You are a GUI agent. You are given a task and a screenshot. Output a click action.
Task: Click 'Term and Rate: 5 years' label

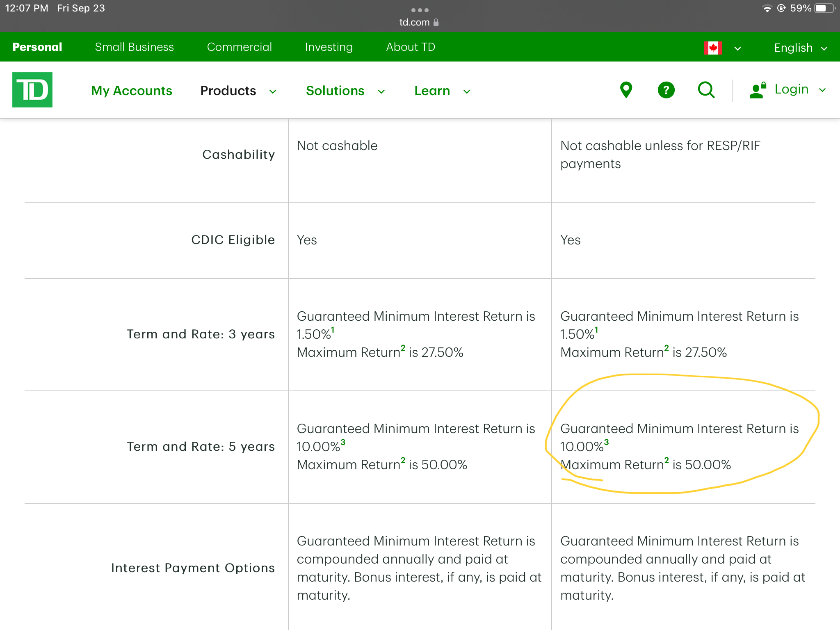point(201,447)
